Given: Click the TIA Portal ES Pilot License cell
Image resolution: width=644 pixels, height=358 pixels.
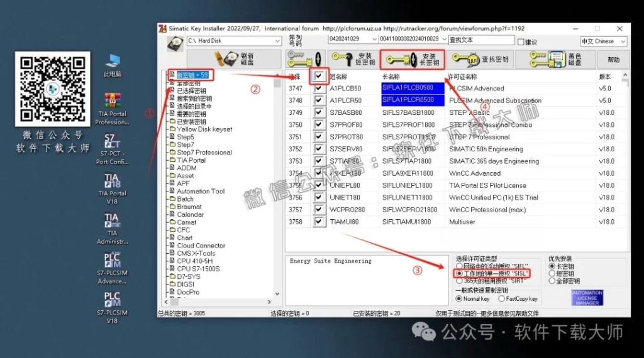Looking at the screenshot, I should click(x=487, y=185).
